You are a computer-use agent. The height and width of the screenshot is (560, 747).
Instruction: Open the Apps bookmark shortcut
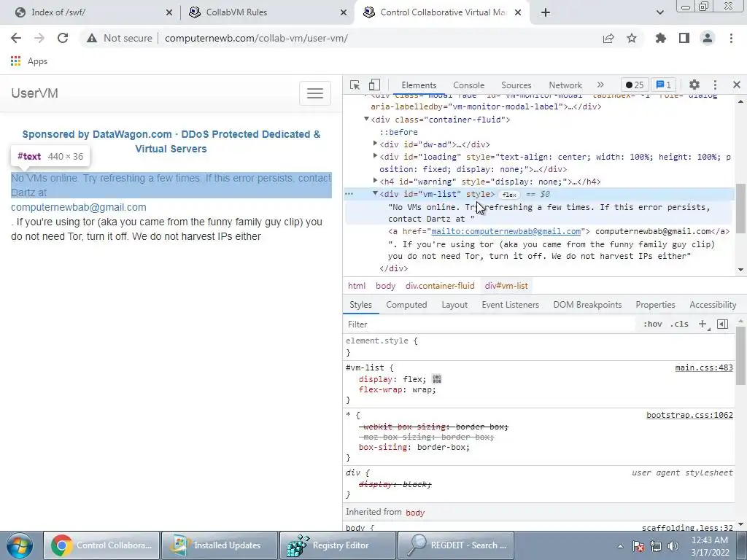pyautogui.click(x=29, y=61)
